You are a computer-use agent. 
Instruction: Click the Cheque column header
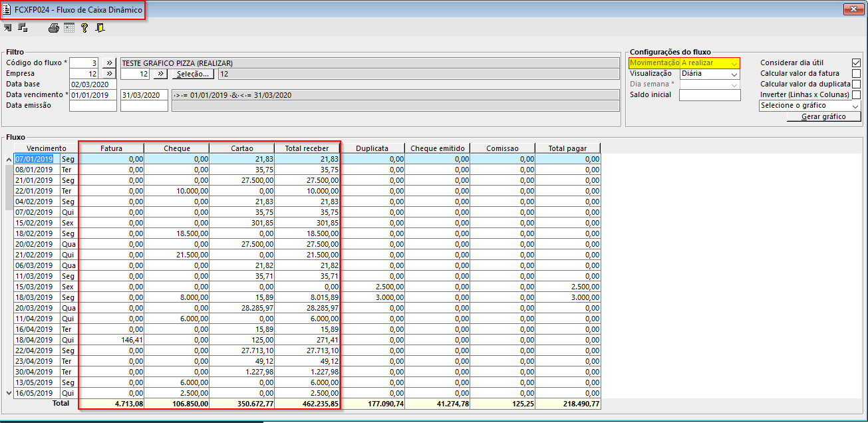pos(176,148)
